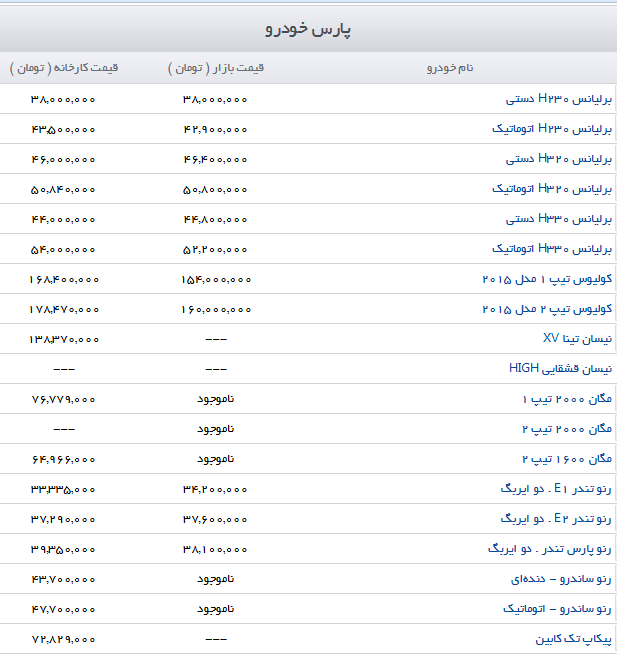Select market price 42,900,000
The width and height of the screenshot is (617, 654).
tap(215, 130)
